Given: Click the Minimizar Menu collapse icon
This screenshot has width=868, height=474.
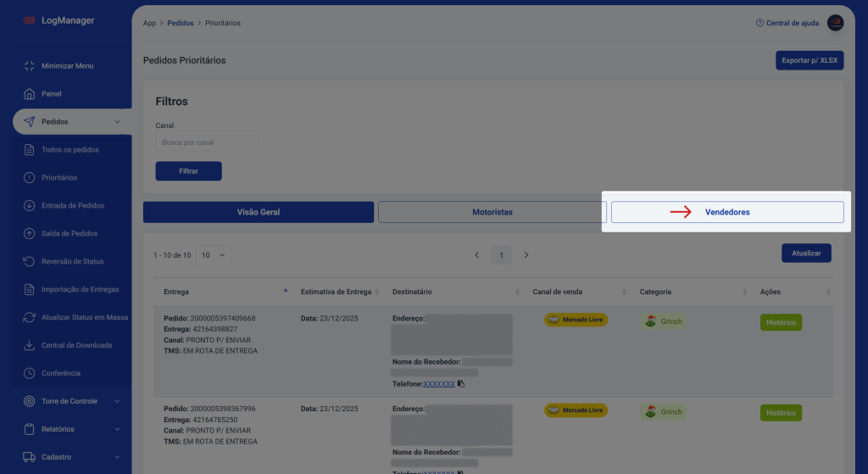Looking at the screenshot, I should click(29, 66).
